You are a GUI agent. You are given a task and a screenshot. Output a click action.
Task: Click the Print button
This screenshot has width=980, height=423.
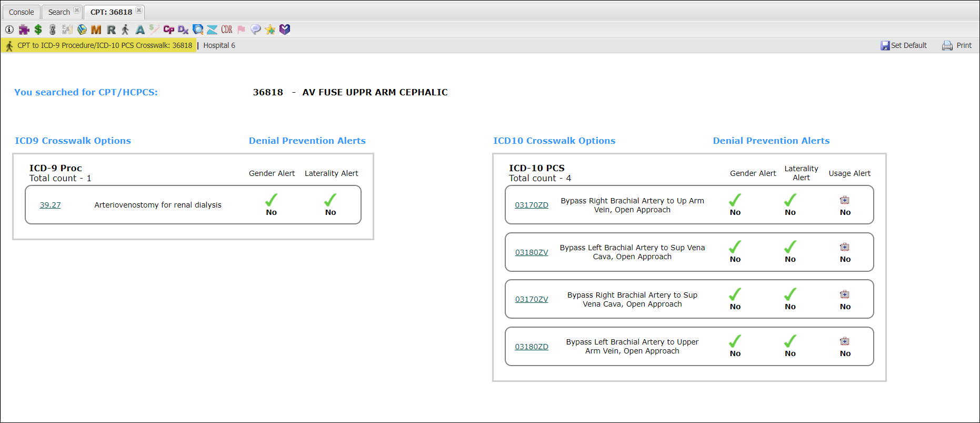(957, 45)
